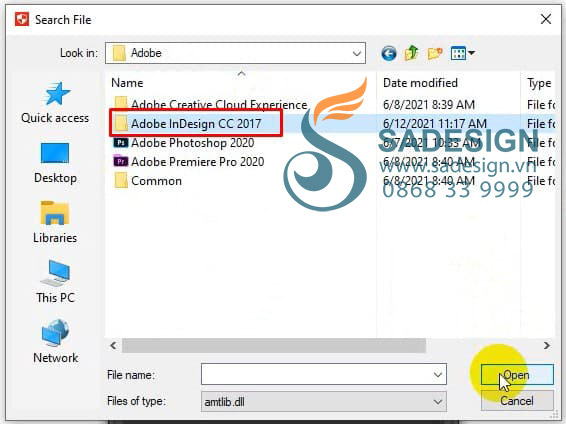The height and width of the screenshot is (424, 566).
Task: Expand the Look in dropdown
Action: point(357,54)
